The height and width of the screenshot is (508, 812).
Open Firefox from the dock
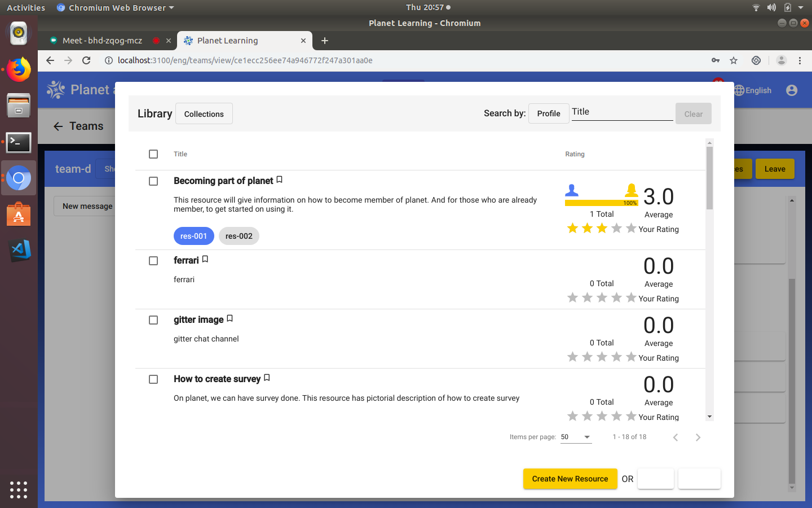[19, 69]
